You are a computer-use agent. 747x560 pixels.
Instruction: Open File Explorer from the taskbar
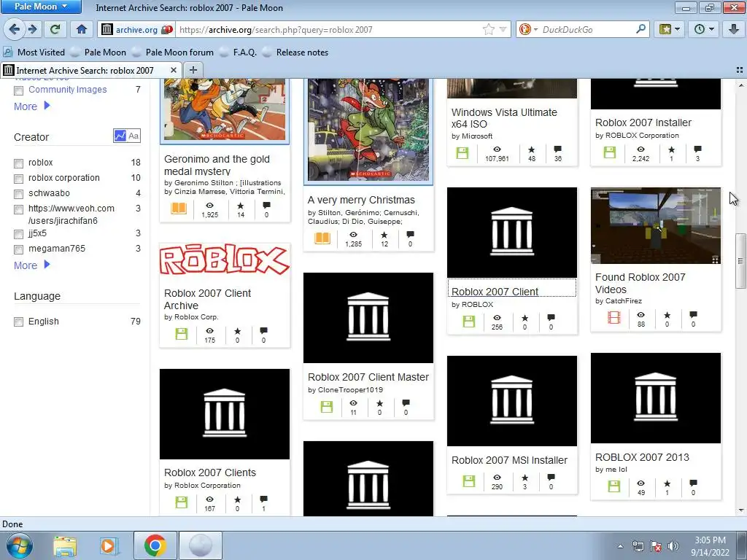[x=65, y=545]
